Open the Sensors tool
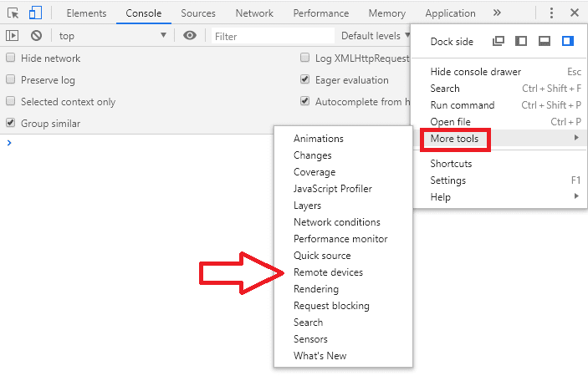The image size is (588, 386). pyautogui.click(x=343, y=338)
